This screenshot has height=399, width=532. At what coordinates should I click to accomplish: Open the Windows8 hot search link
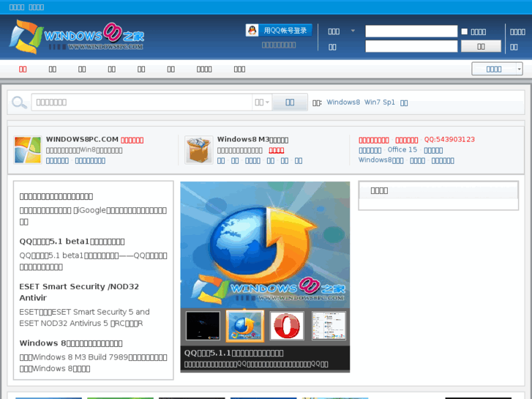pos(343,102)
